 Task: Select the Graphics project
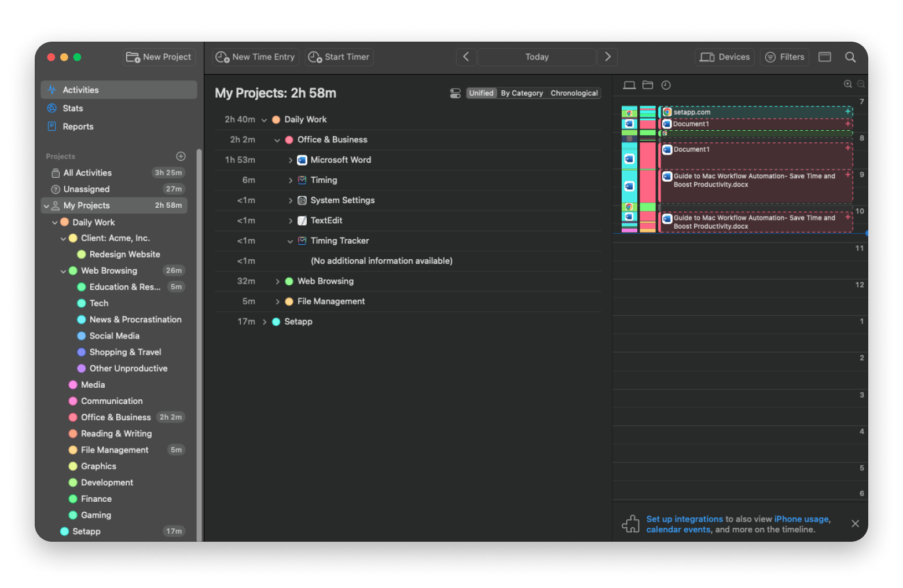pos(98,466)
